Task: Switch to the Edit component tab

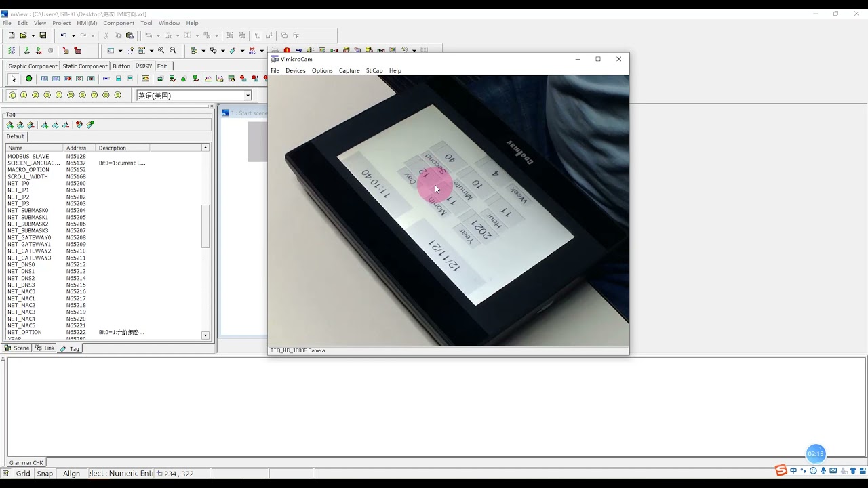Action: (x=162, y=66)
